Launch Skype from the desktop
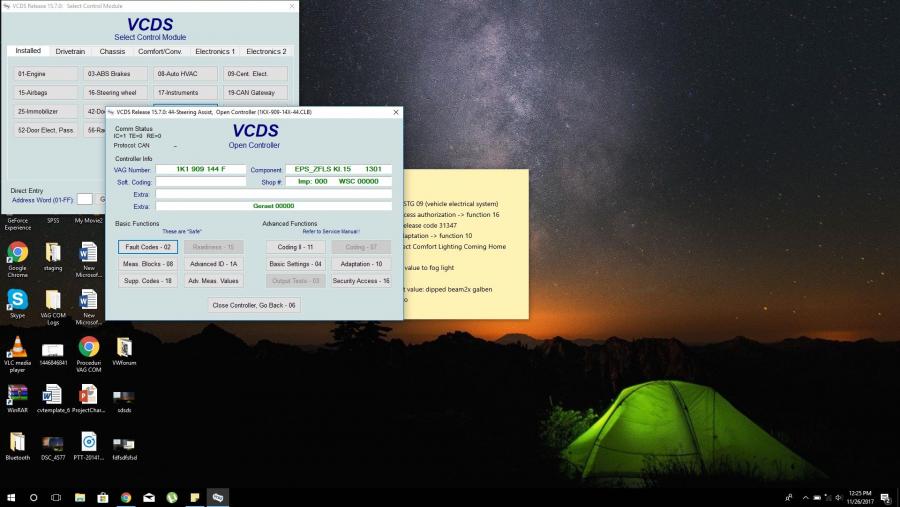 point(18,299)
